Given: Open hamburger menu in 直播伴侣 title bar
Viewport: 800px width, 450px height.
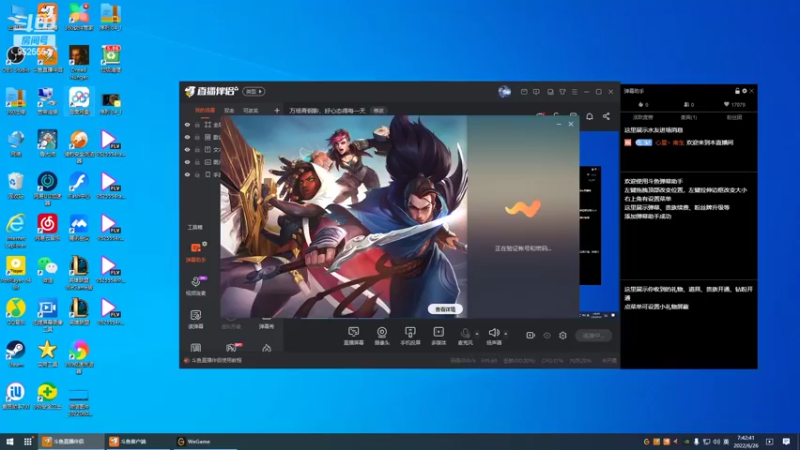Looking at the screenshot, I should click(x=574, y=92).
